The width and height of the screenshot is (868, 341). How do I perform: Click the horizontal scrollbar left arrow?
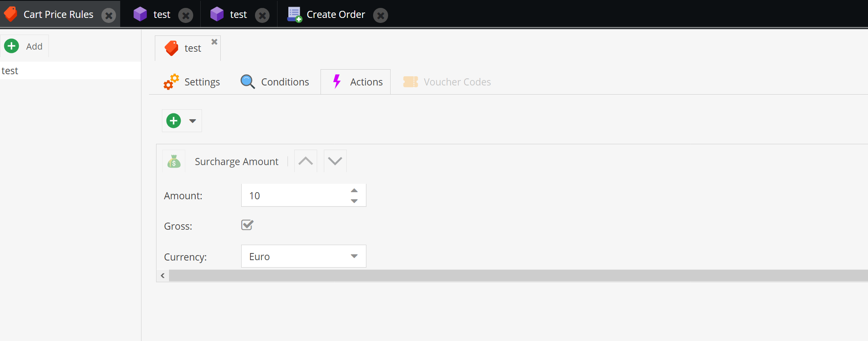pyautogui.click(x=163, y=276)
